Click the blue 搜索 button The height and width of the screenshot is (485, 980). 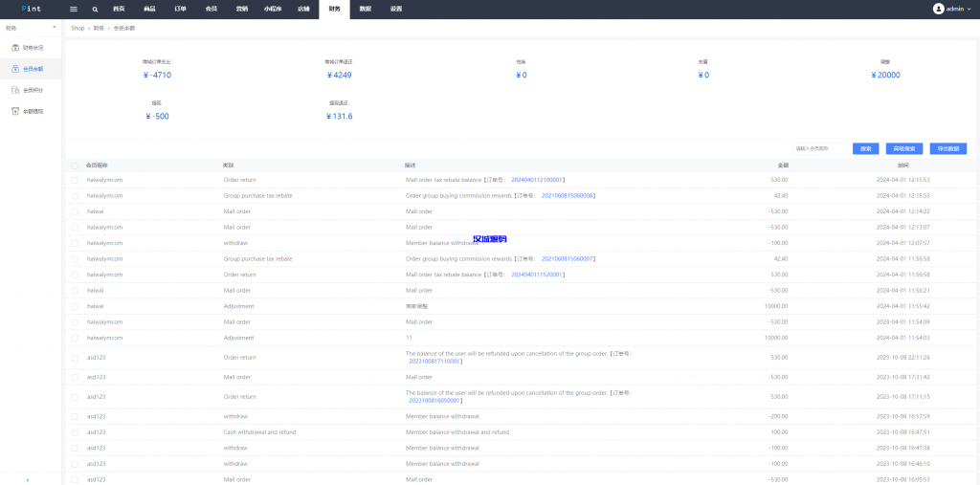pos(865,148)
